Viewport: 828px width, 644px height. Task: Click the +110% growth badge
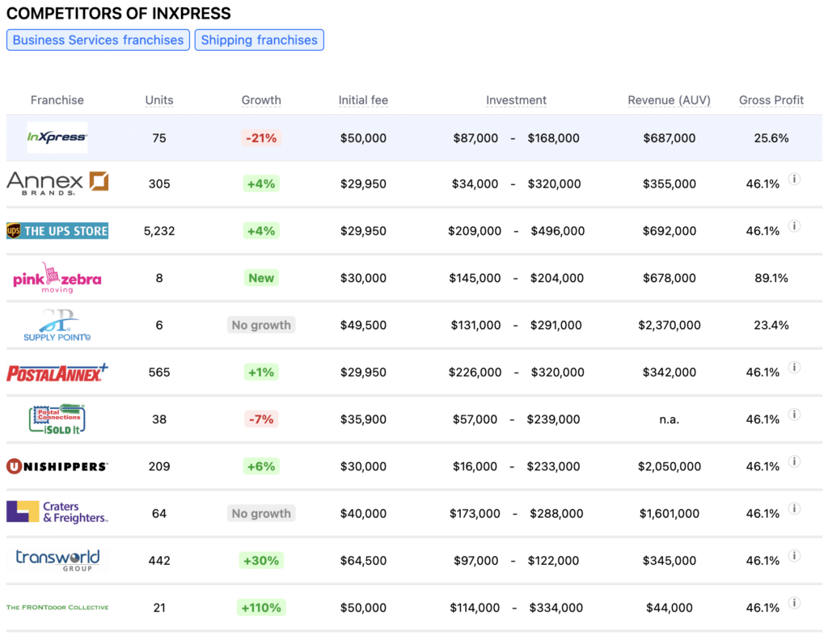coord(261,608)
